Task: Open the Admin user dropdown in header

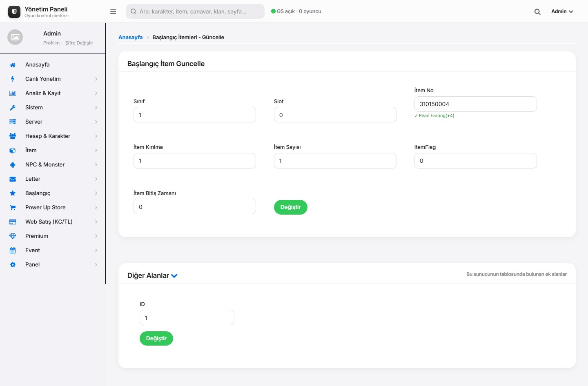Action: (562, 11)
